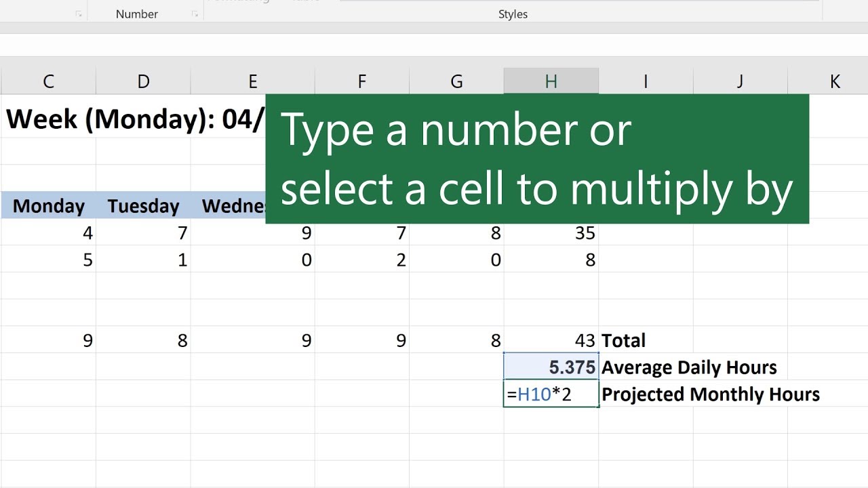868x488 pixels.
Task: Select column K header
Action: 835,81
